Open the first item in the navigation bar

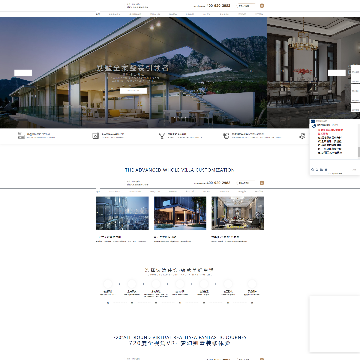(98, 14)
